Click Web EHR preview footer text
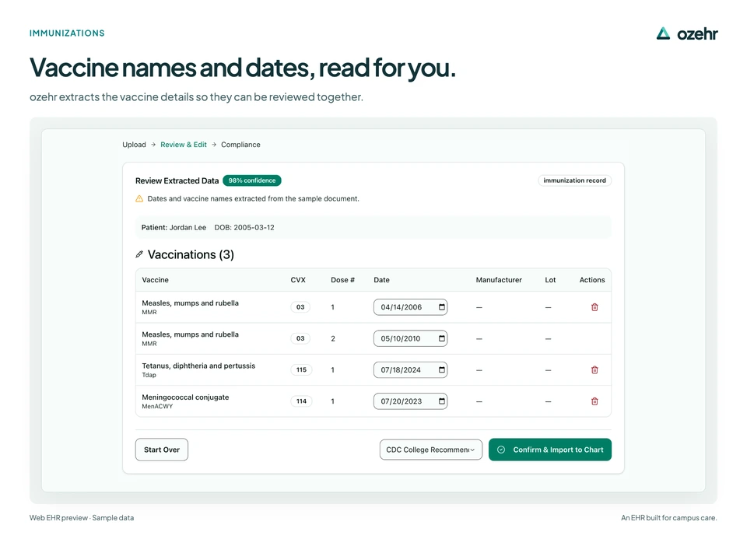 click(x=82, y=518)
